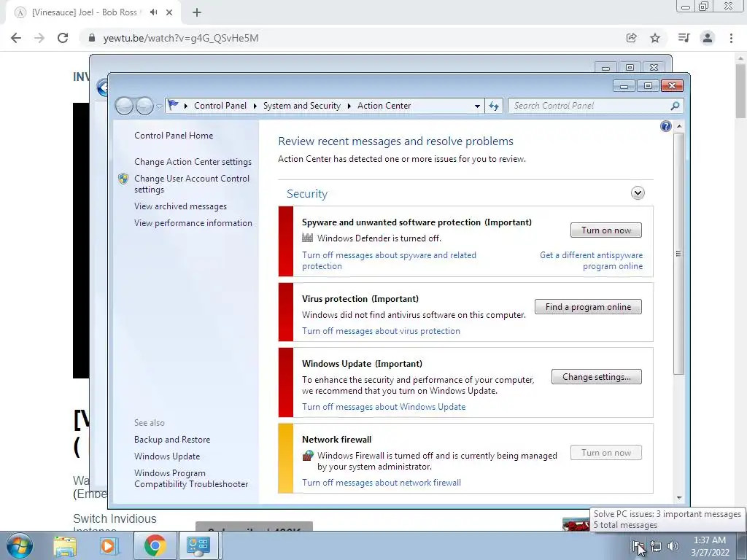This screenshot has height=560, width=747.
Task: Click the taskbar clock showing 1:37 AM
Action: click(710, 546)
